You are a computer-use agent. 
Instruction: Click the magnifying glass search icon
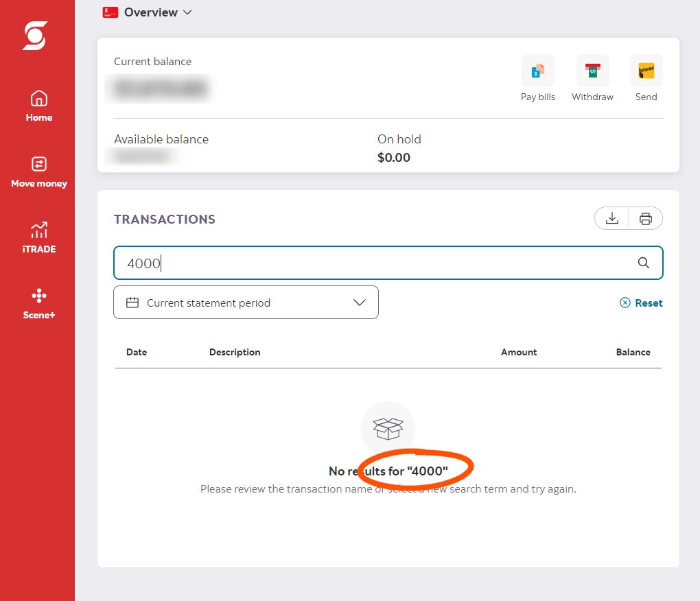[643, 263]
